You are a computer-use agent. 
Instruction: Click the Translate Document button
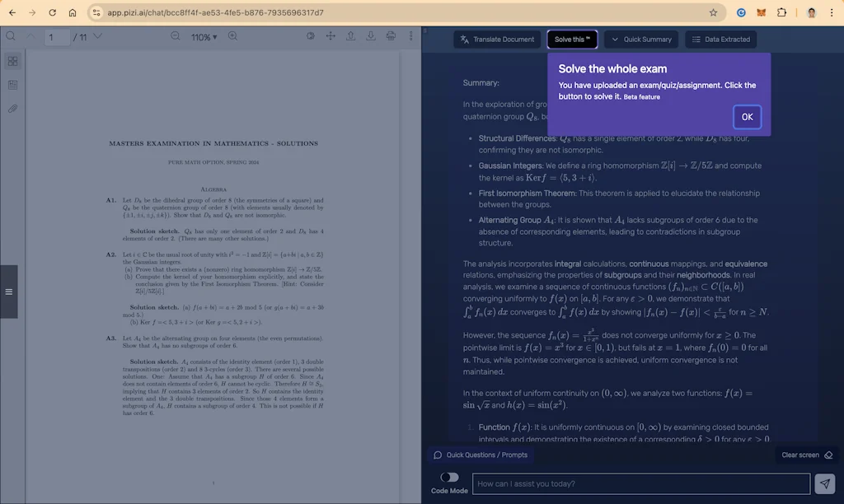[x=496, y=39]
